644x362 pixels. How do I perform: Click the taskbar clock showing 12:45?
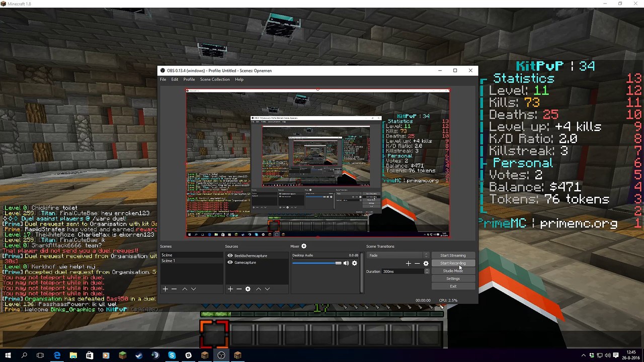[631, 355]
